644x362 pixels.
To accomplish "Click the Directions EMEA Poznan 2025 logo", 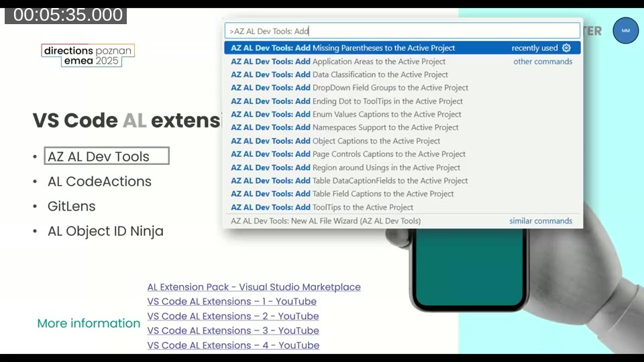I will click(x=88, y=56).
